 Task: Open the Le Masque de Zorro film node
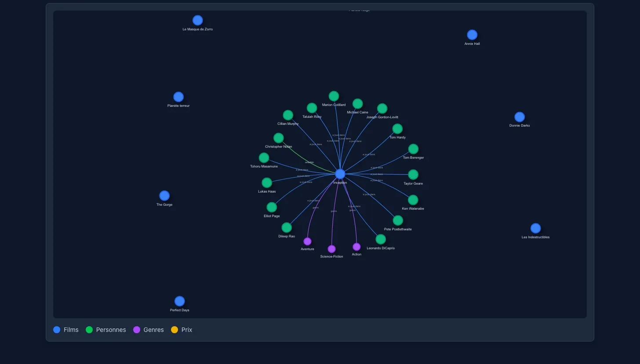[x=198, y=20]
